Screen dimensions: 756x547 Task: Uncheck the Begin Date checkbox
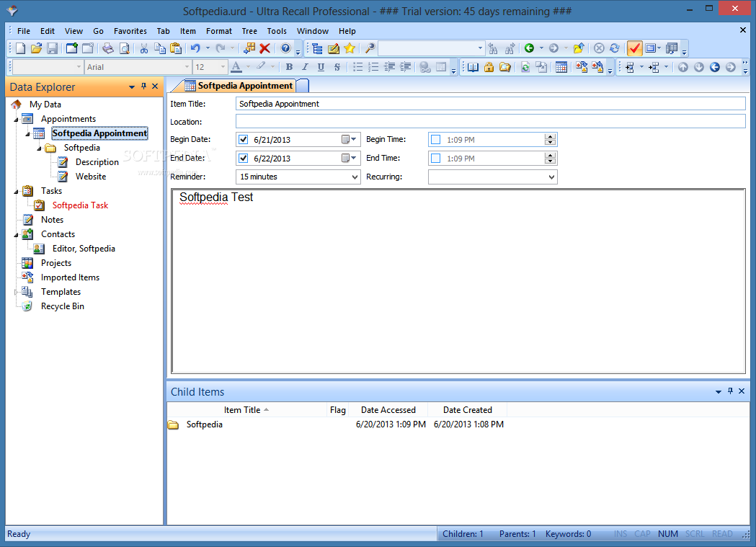244,140
